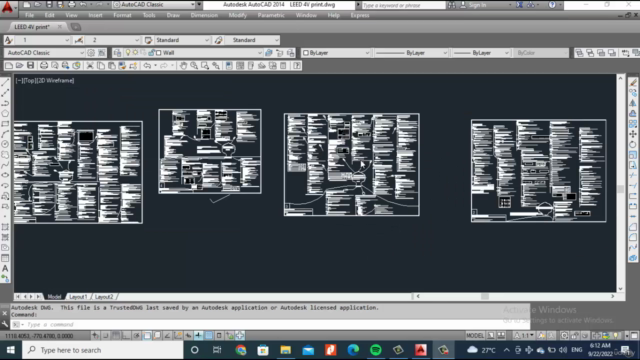This screenshot has width=640, height=360.
Task: Click the keyword or phrase search box
Action: (x=403, y=5)
